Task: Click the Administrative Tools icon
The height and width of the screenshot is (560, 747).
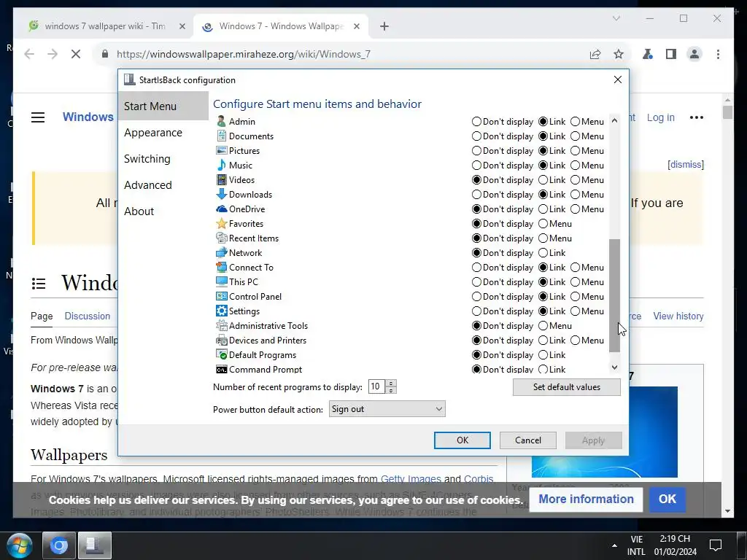Action: pyautogui.click(x=221, y=326)
